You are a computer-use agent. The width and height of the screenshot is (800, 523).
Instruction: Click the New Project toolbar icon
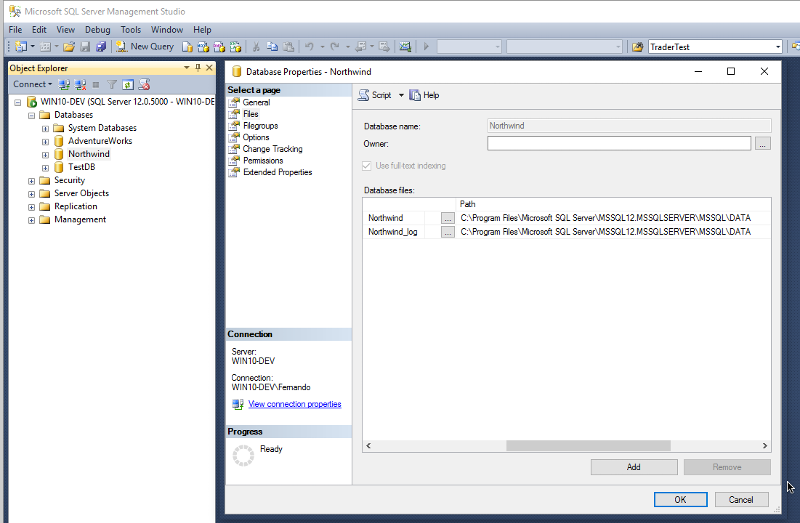tap(21, 46)
